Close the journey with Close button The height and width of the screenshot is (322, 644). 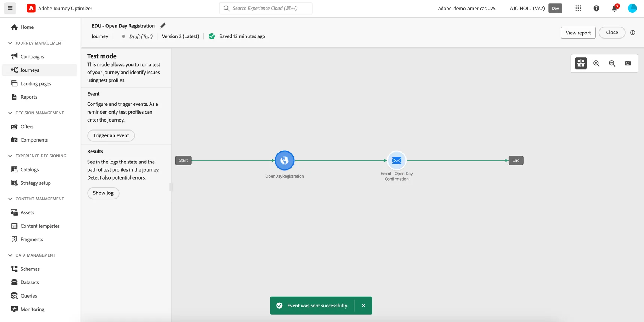pyautogui.click(x=612, y=33)
